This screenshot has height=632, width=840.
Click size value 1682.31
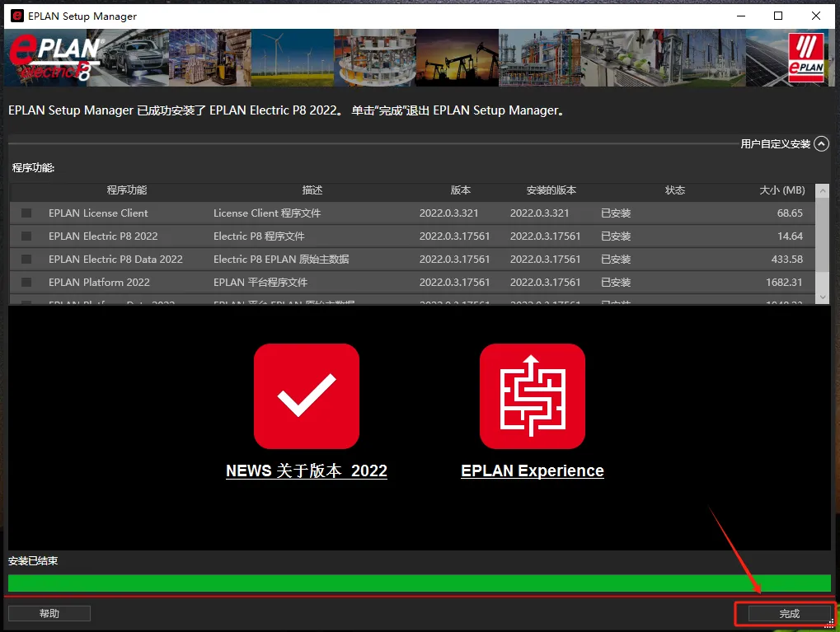(784, 283)
